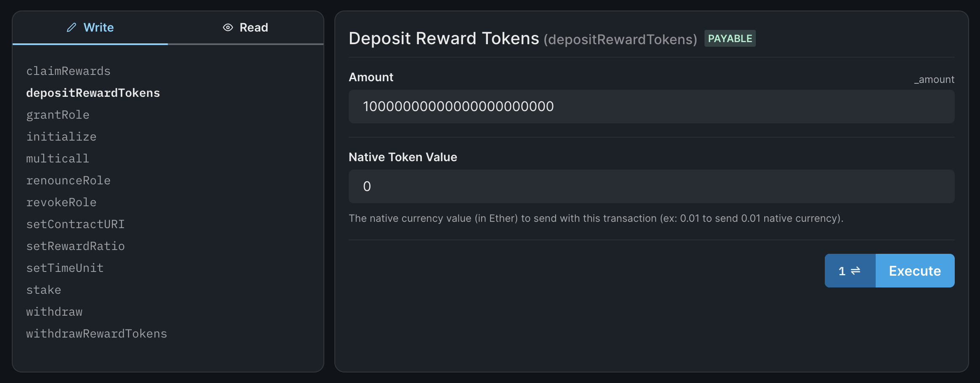The image size is (980, 383).
Task: Click the pencil icon next to Write
Action: click(71, 27)
